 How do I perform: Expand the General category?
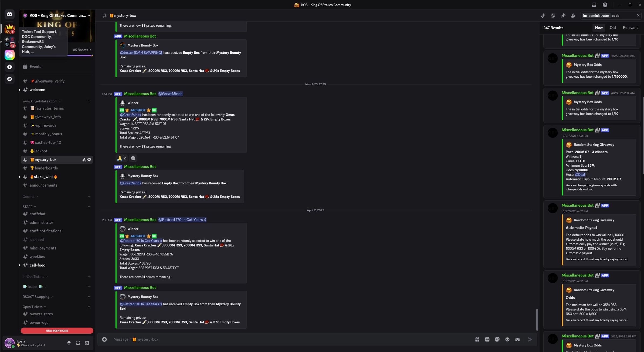(x=30, y=197)
